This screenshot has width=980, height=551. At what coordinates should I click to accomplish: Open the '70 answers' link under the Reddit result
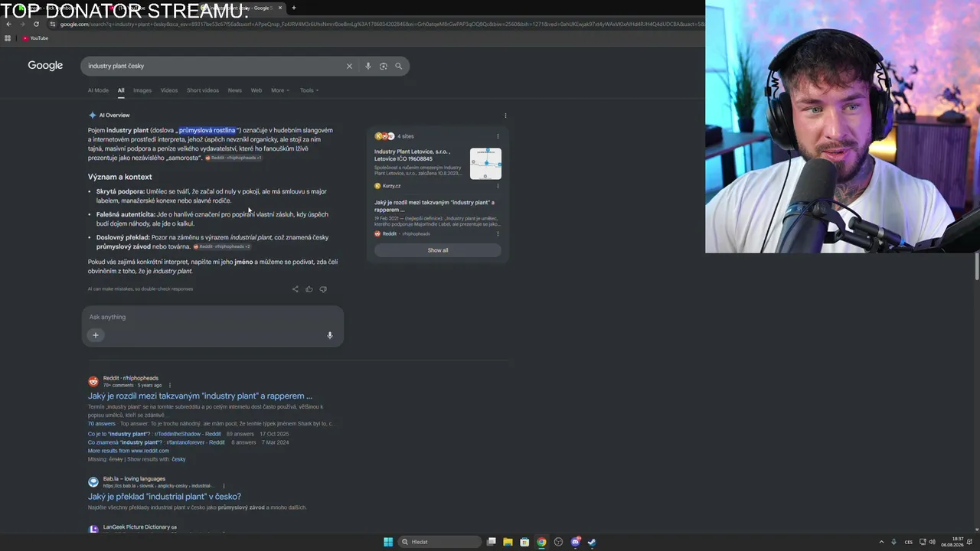click(102, 423)
